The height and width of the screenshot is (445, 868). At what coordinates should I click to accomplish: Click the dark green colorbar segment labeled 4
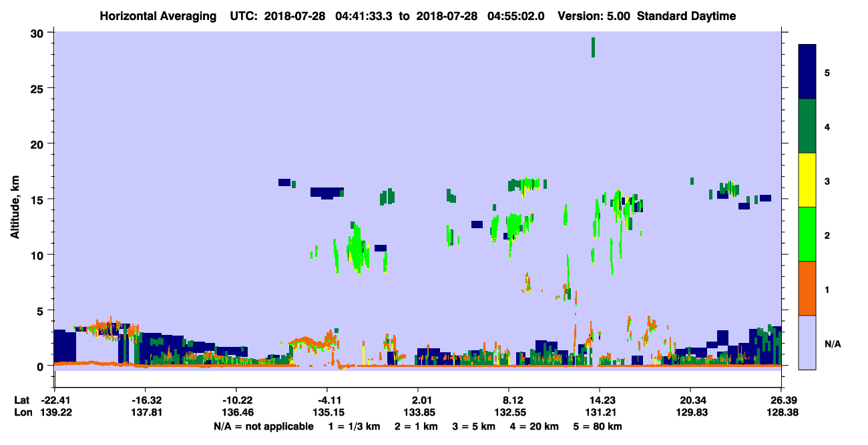(x=807, y=126)
